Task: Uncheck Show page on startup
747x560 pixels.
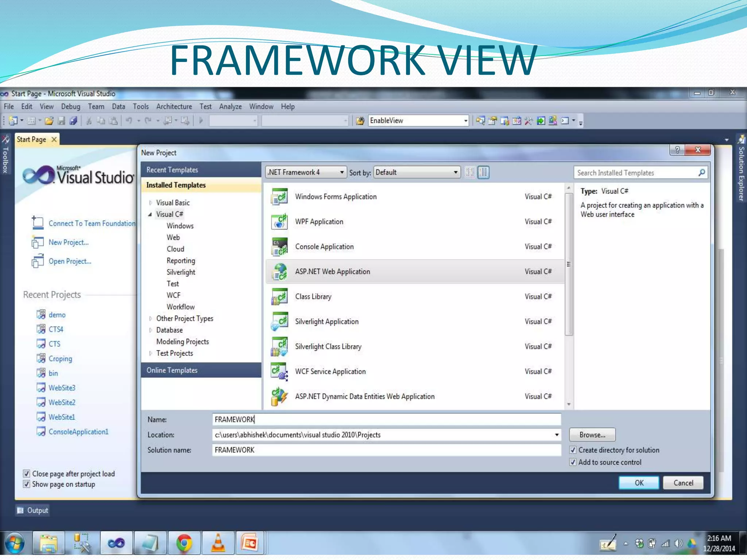Action: pos(26,484)
